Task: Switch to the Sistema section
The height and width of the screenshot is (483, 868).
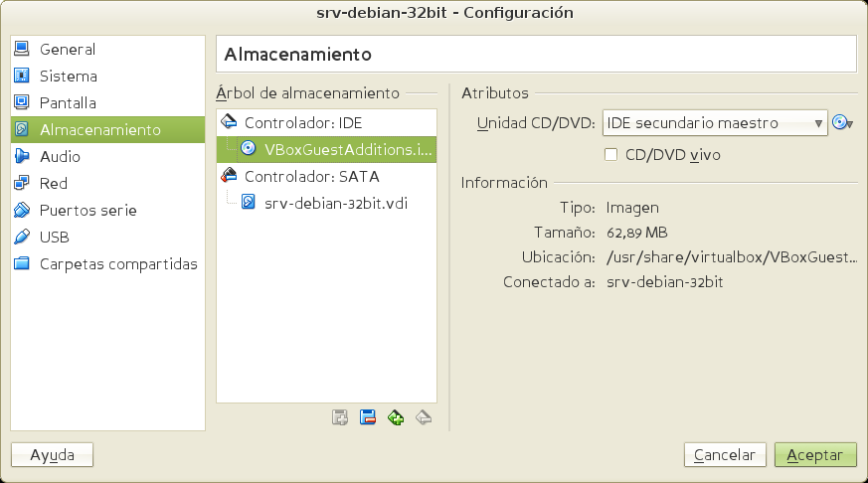Action: tap(68, 77)
